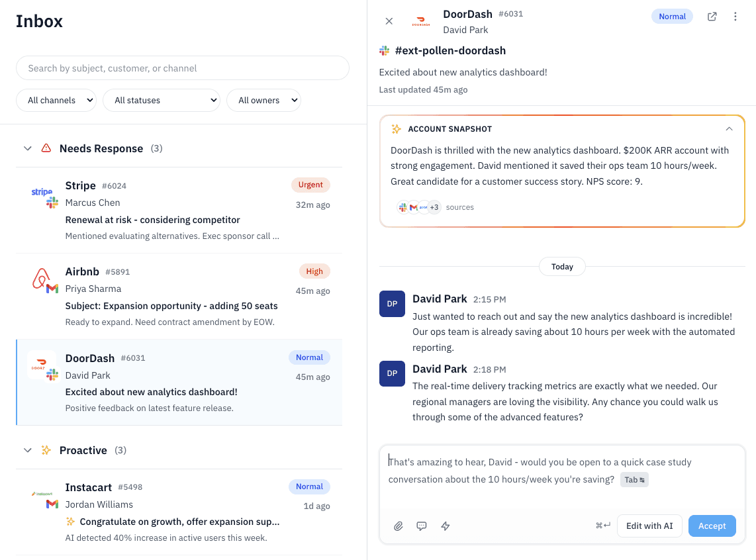This screenshot has height=560, width=756.
Task: Click the +3 sources badge
Action: point(434,207)
